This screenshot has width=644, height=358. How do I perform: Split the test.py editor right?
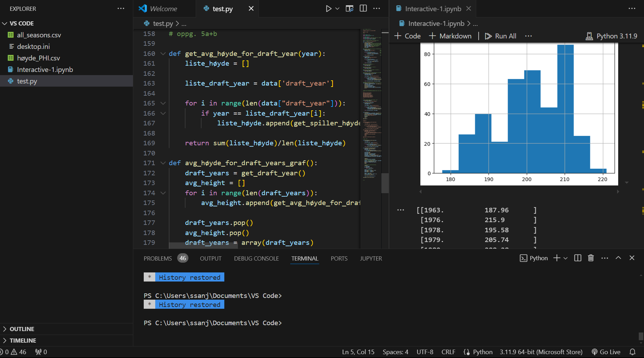363,9
